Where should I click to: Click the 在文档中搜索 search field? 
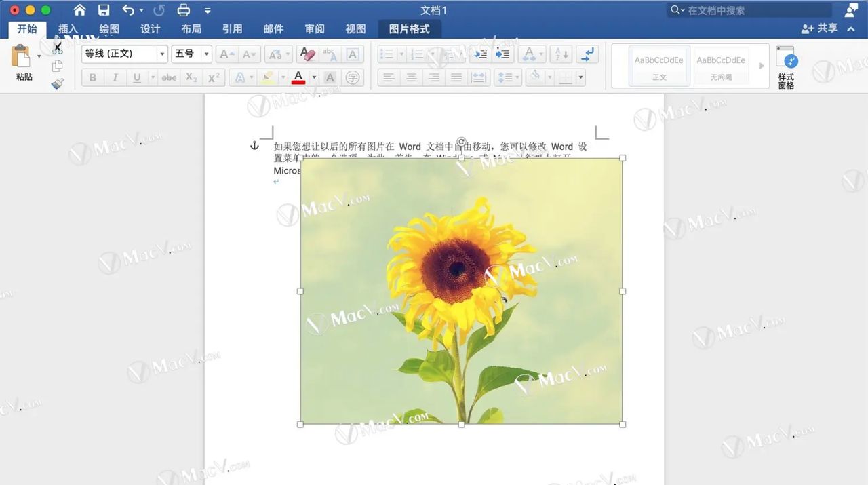pyautogui.click(x=749, y=10)
